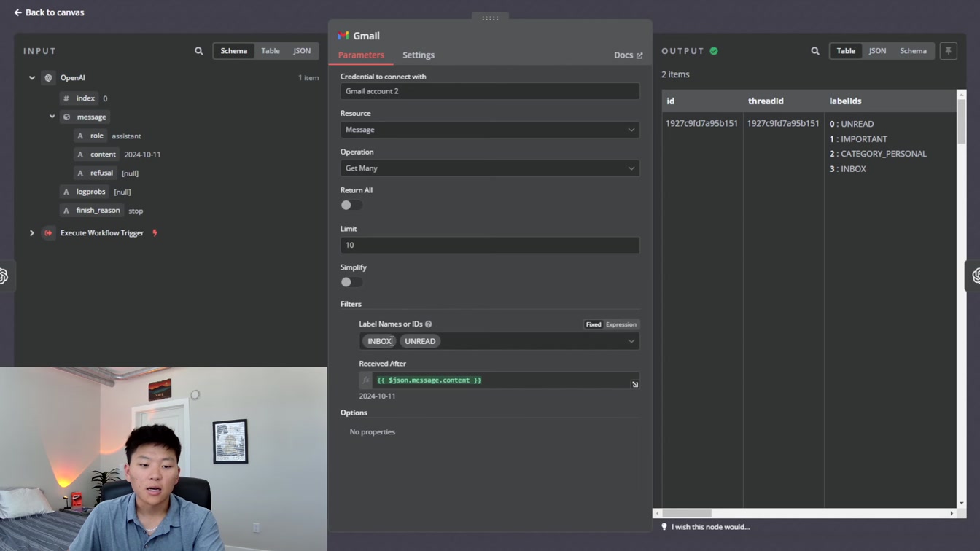
Task: Search the output panel data
Action: [x=815, y=51]
